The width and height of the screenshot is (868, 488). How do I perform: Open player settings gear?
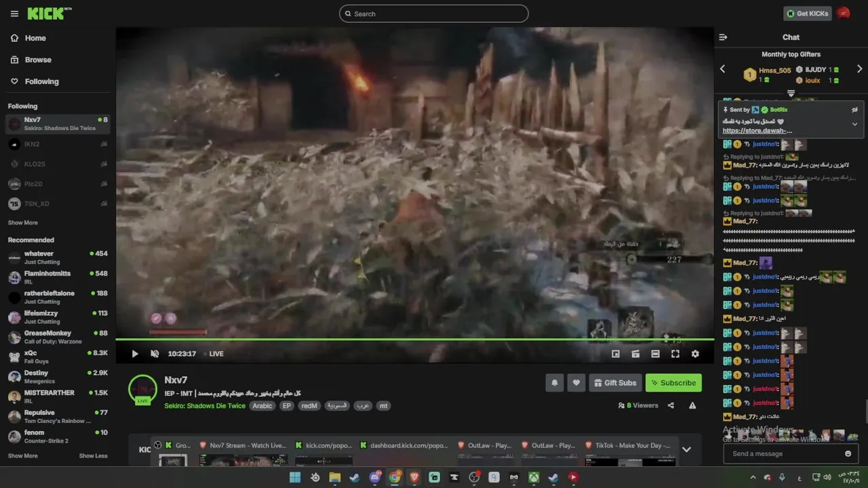pos(695,354)
